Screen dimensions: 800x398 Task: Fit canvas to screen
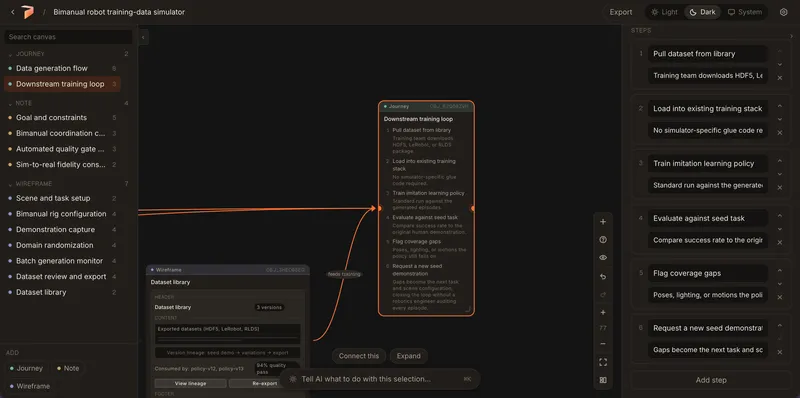pyautogui.click(x=603, y=362)
